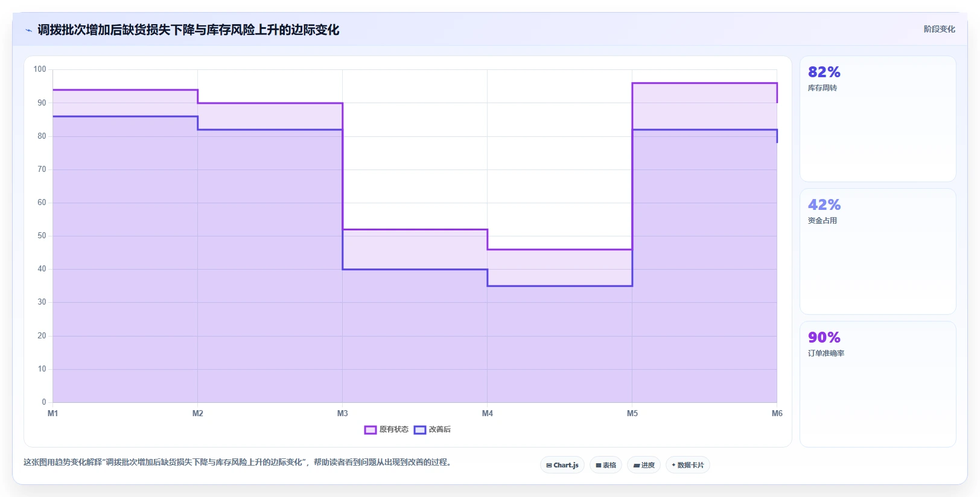Click the 资金占用 label
980x497 pixels.
click(x=822, y=221)
